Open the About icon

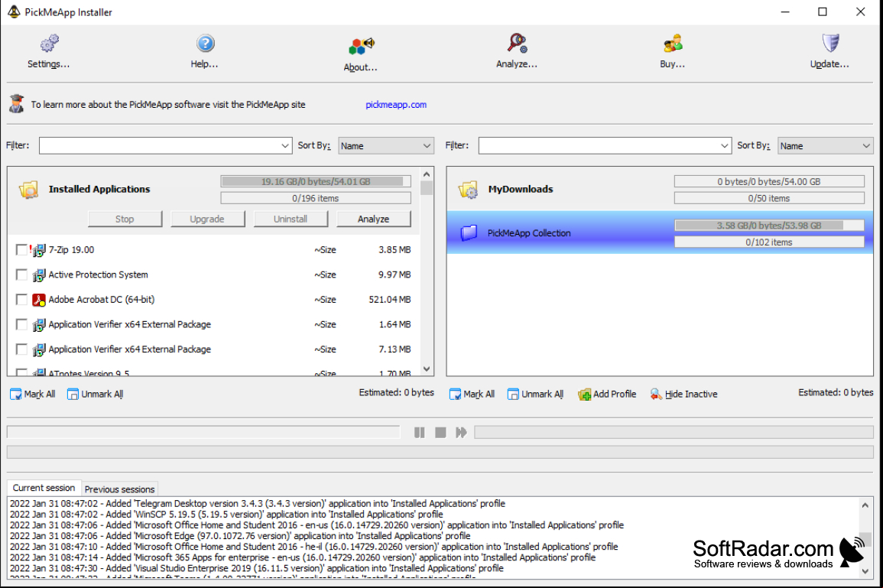pyautogui.click(x=361, y=46)
